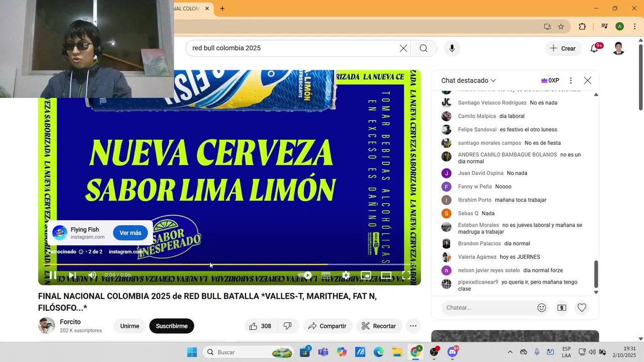Start voice search with microphone
This screenshot has height=362, width=644.
pos(452,48)
